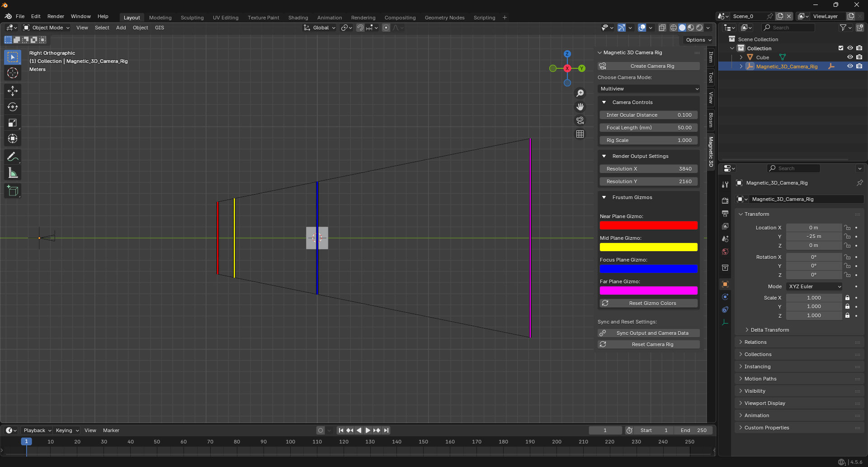Open the Object properties tab icon
868x467 pixels.
pyautogui.click(x=725, y=284)
